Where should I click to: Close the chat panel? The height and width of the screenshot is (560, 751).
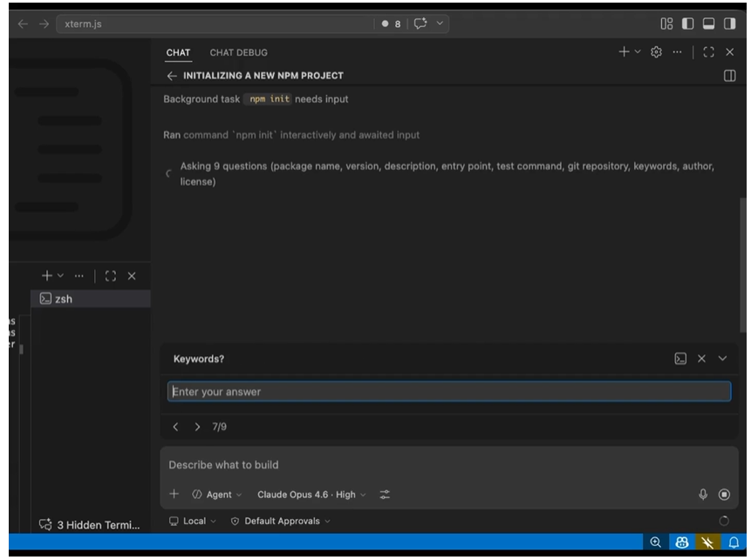pos(730,51)
